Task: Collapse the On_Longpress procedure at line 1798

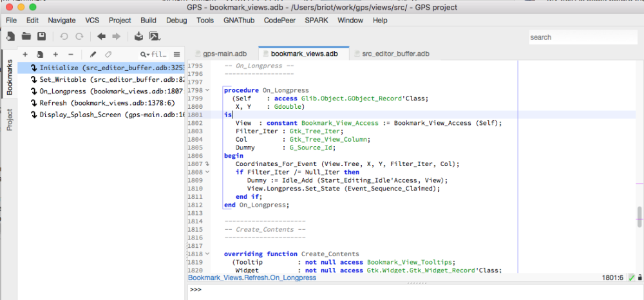Action: point(207,90)
